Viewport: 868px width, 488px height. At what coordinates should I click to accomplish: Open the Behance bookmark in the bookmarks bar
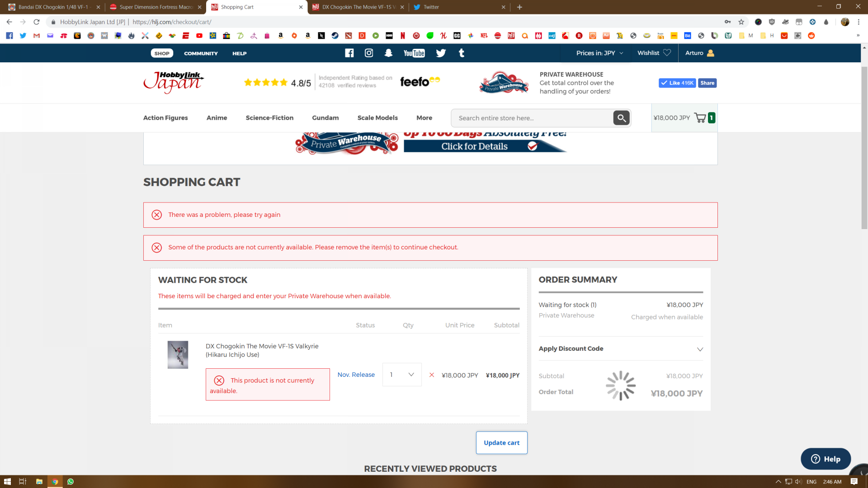pyautogui.click(x=688, y=36)
